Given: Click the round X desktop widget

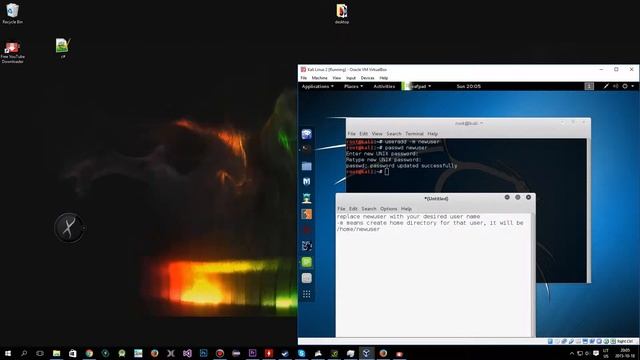Looking at the screenshot, I should tap(69, 228).
